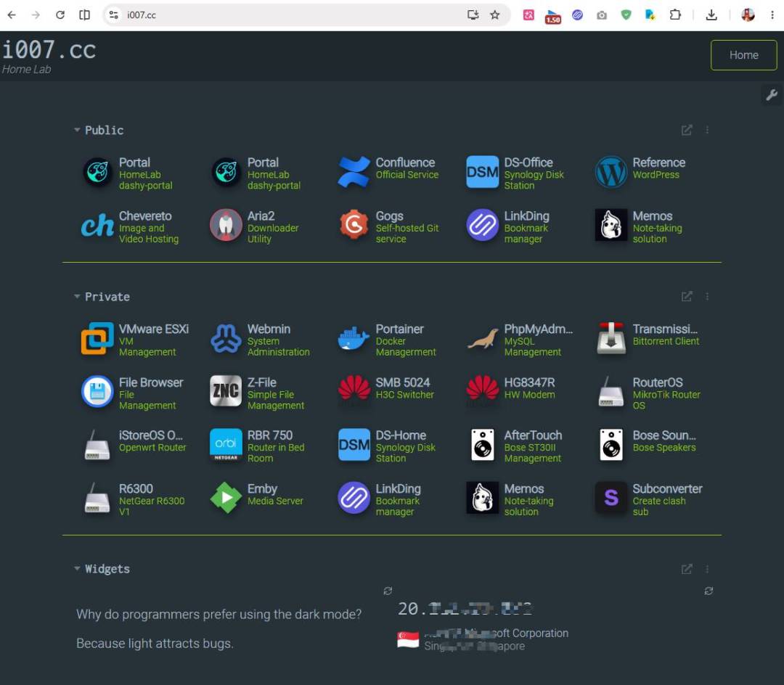Open the Private section options menu
The image size is (784, 685).
click(x=707, y=296)
